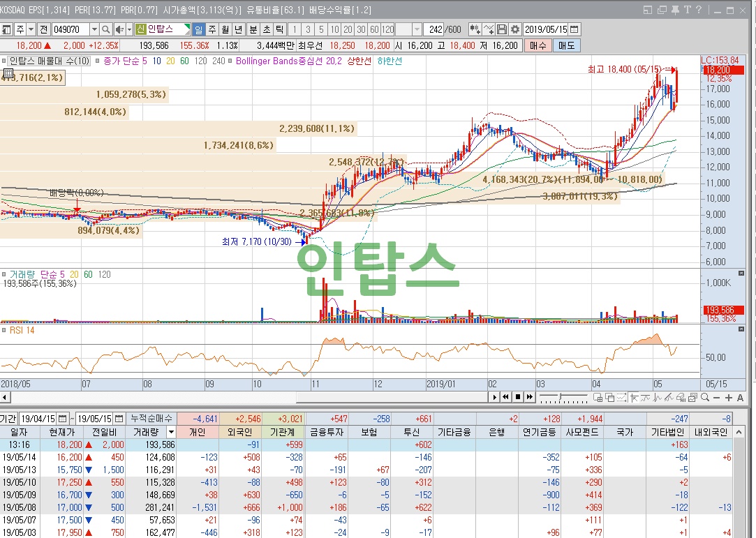Open dropdown arrow next to 주 selector
This screenshot has height=538, width=756.
tap(31, 29)
